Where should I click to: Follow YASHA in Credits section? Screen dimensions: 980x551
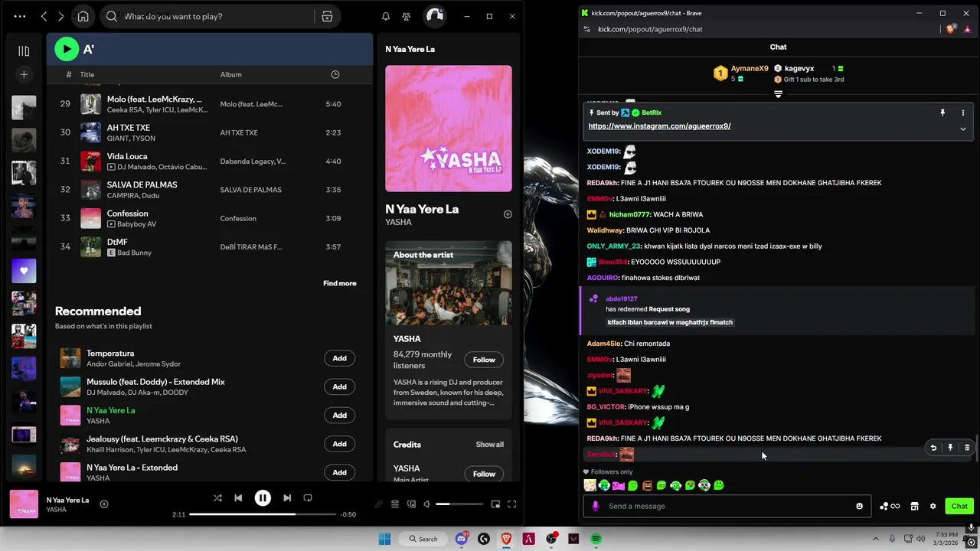click(x=484, y=474)
